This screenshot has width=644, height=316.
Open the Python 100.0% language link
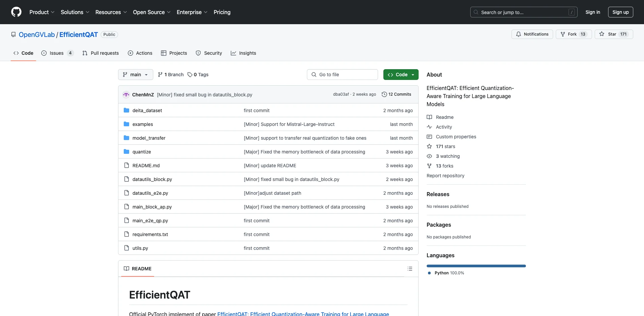pos(446,273)
